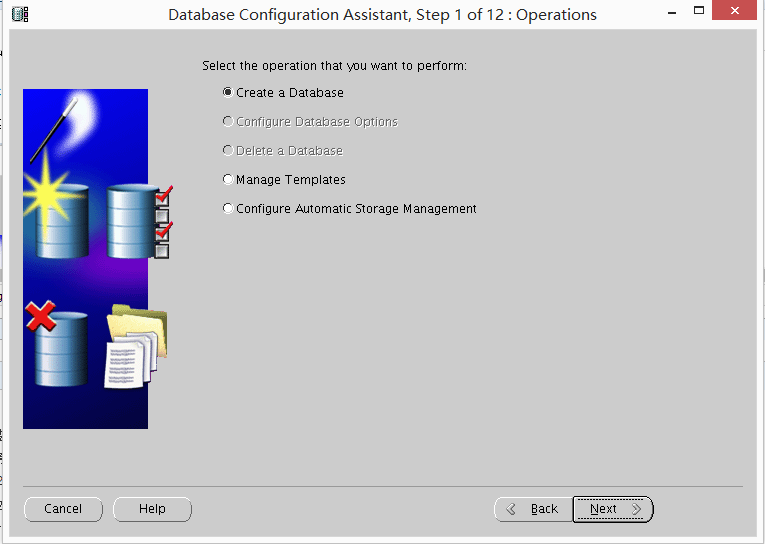765x544 pixels.
Task: Go to the previous step with Back
Action: (534, 509)
